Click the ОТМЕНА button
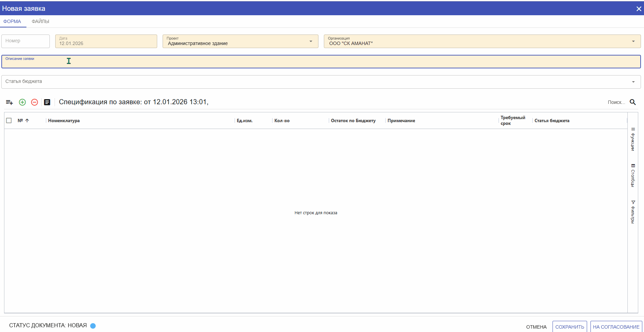 (x=536, y=327)
